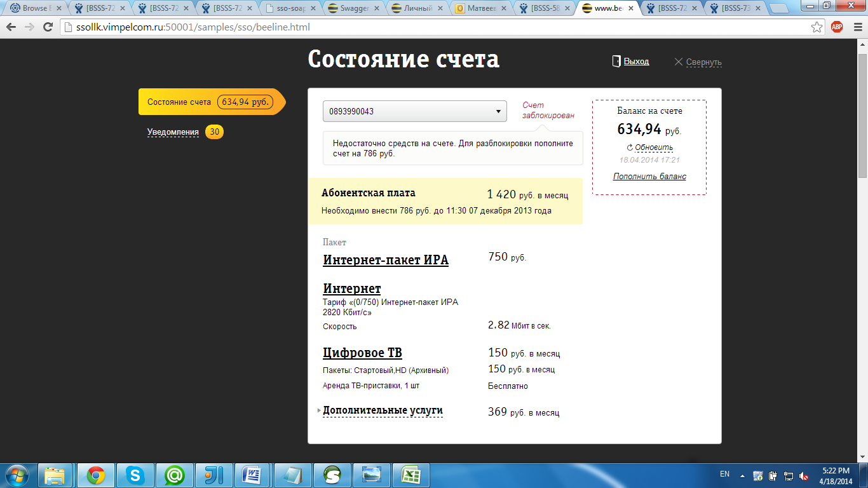The height and width of the screenshot is (488, 868).
Task: Click the 634,94 руб. balance amount in Баланс box
Action: click(649, 130)
